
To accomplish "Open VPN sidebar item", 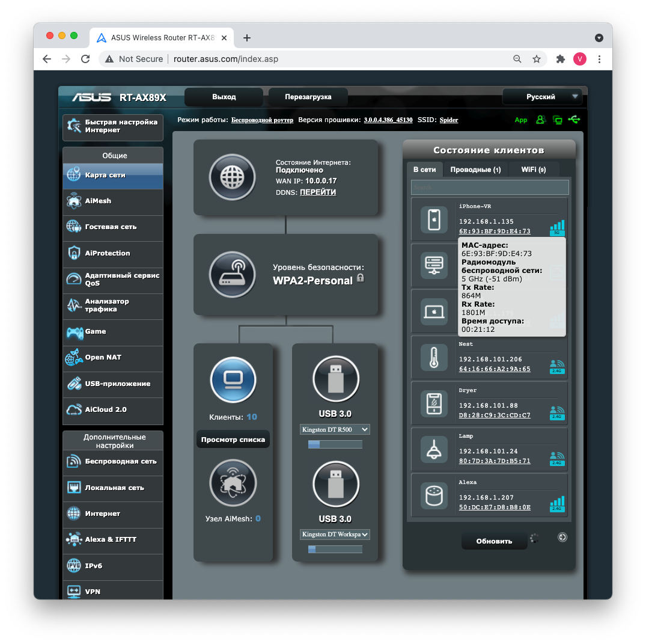I will click(x=113, y=591).
